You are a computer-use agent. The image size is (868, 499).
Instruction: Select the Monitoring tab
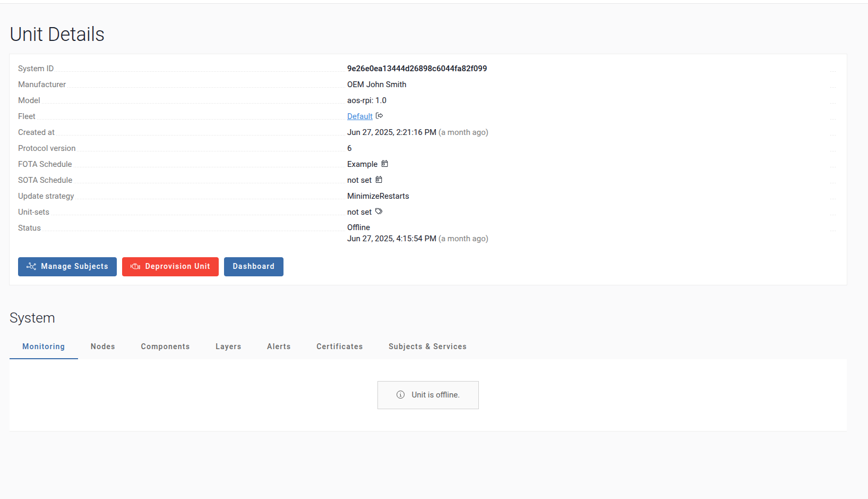44,346
